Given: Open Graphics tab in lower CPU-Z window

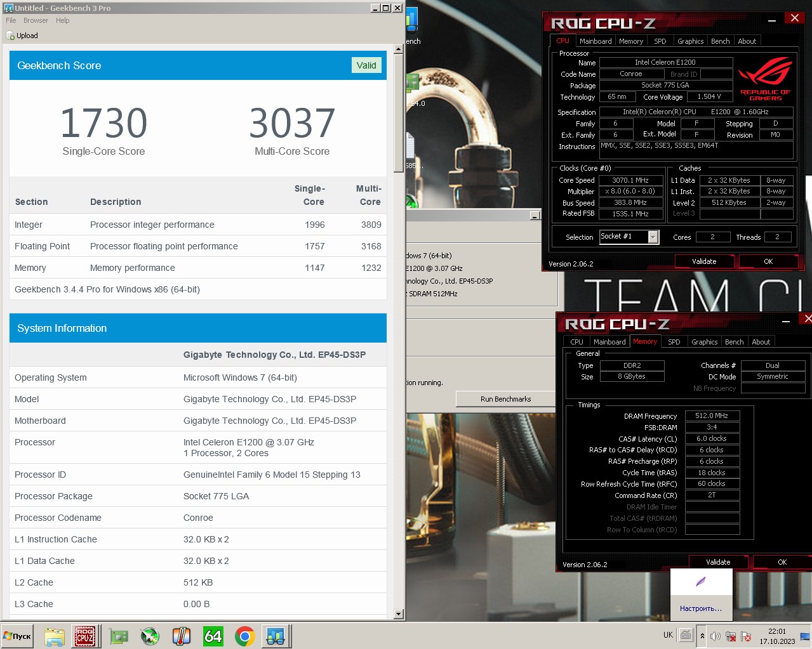Looking at the screenshot, I should (704, 342).
